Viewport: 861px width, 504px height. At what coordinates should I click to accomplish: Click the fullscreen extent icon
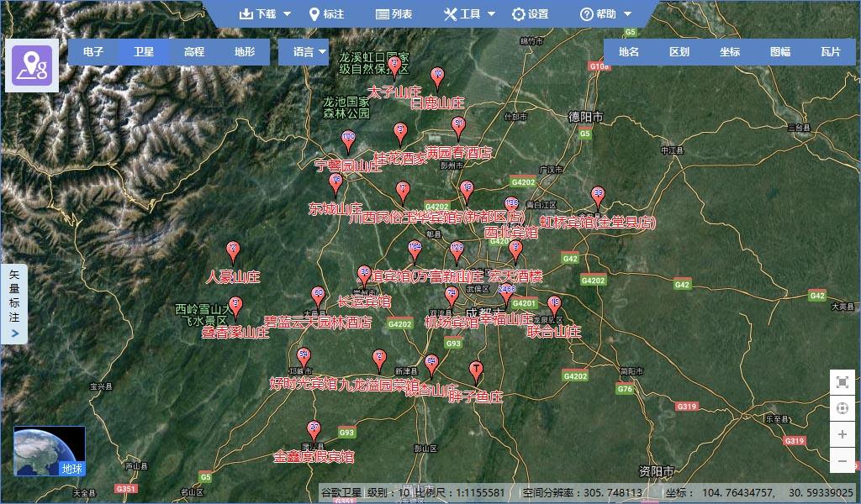click(843, 382)
